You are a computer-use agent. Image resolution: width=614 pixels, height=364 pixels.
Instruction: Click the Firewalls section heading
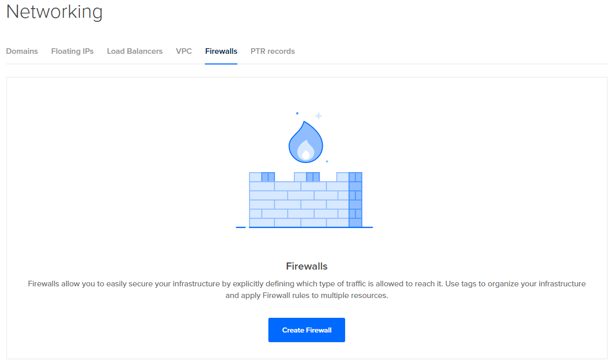306,266
